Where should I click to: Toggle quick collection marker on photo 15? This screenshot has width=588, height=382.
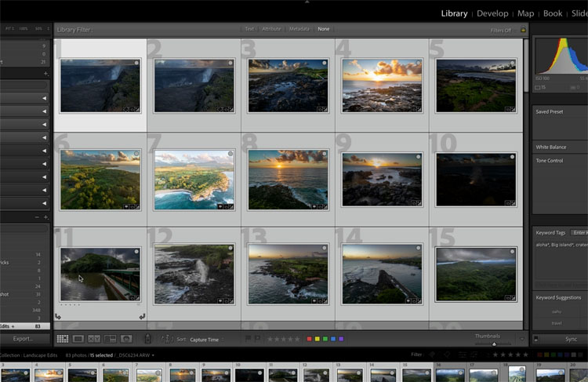pyautogui.click(x=512, y=252)
